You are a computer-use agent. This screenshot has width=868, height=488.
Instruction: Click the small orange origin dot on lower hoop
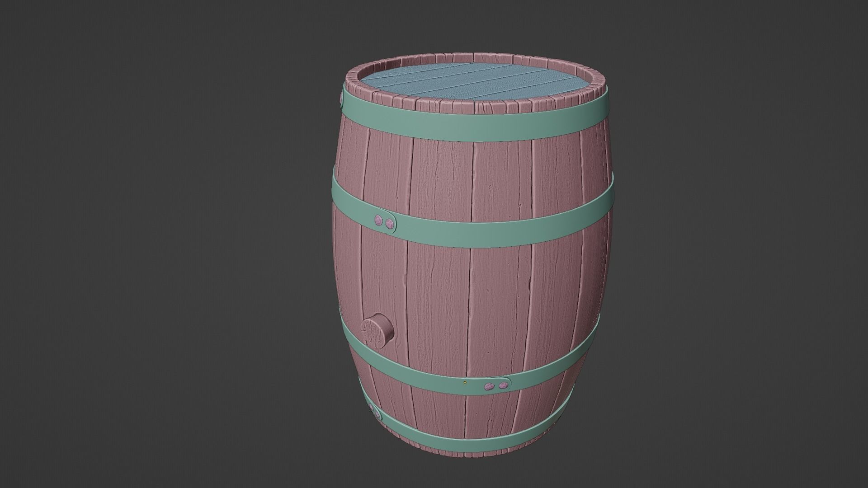point(465,382)
